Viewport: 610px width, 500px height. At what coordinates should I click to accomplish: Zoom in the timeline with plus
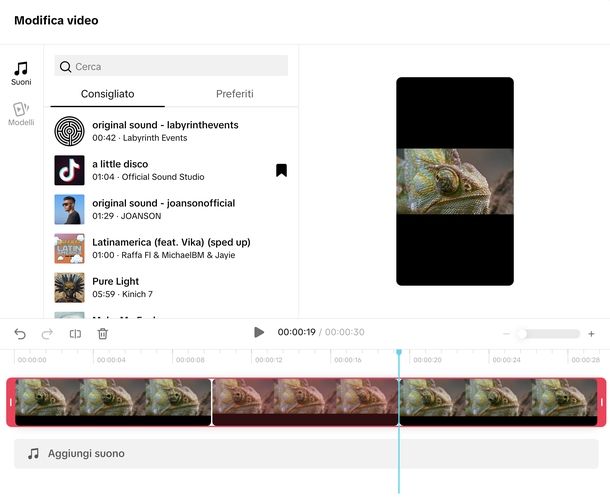pyautogui.click(x=591, y=334)
